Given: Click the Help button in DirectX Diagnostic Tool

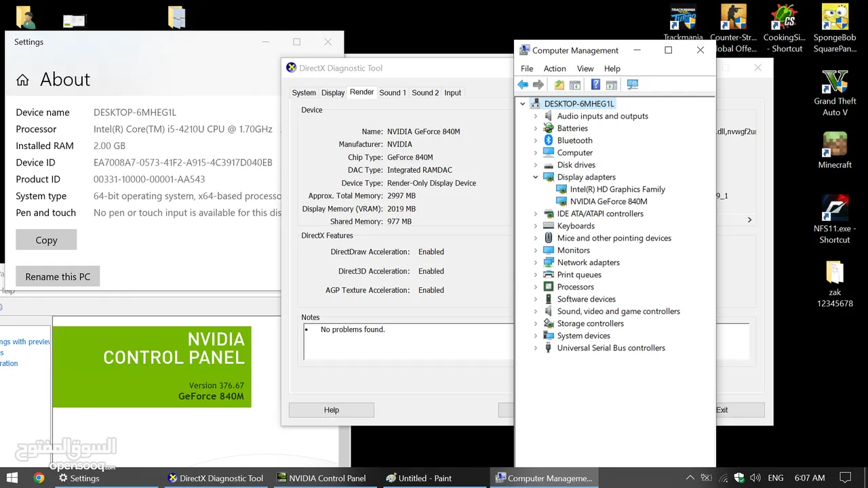Looking at the screenshot, I should pos(332,410).
